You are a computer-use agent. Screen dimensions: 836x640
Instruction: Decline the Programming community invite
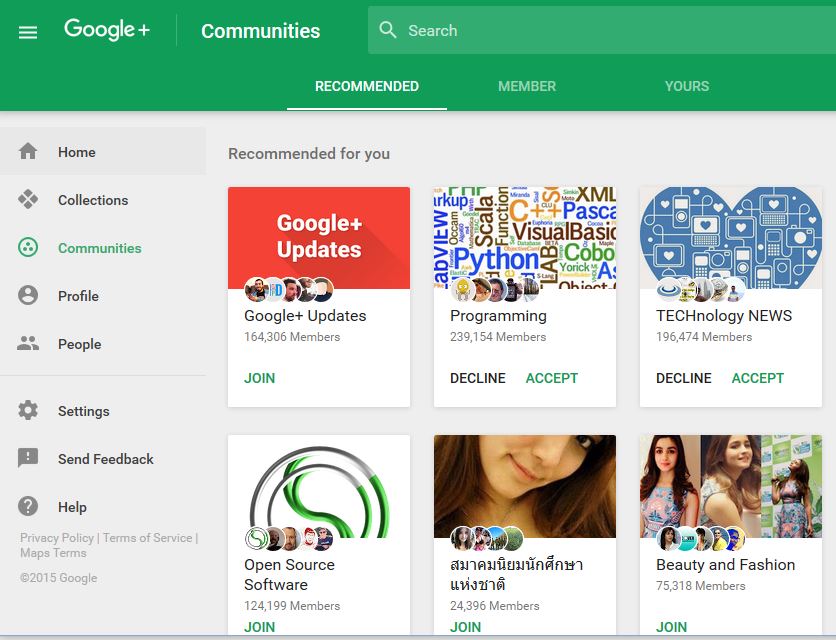(x=478, y=378)
